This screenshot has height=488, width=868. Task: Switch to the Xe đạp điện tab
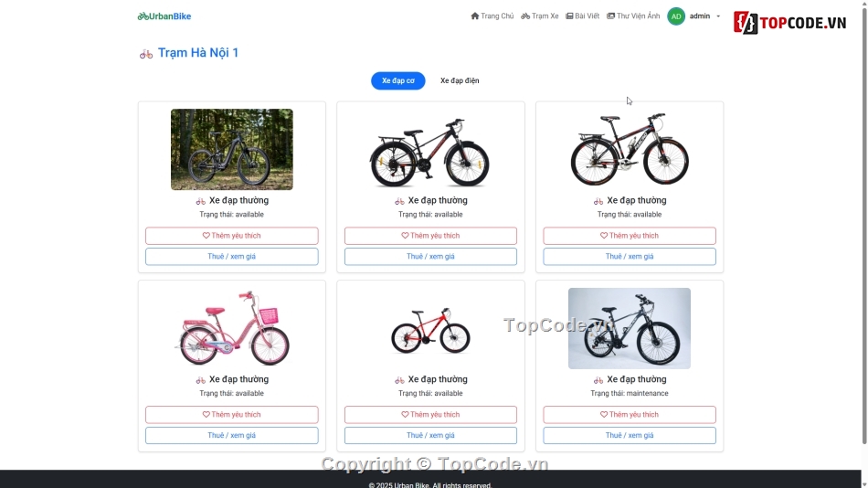point(460,80)
